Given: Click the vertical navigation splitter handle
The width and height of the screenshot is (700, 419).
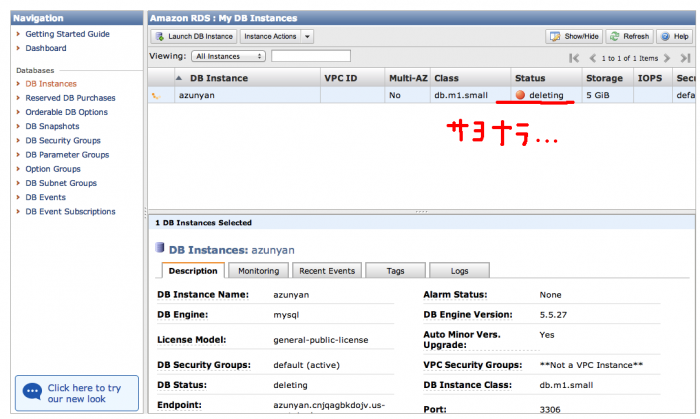Looking at the screenshot, I should click(146, 213).
